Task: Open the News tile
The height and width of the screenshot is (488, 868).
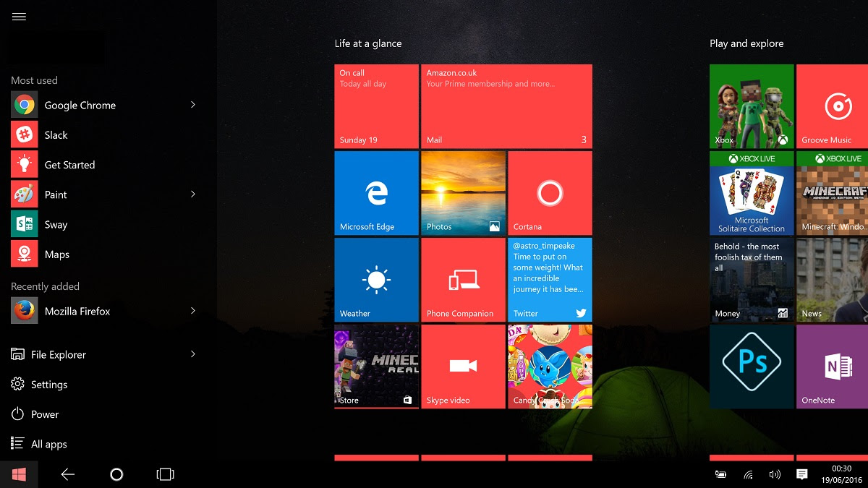Action: [832, 280]
